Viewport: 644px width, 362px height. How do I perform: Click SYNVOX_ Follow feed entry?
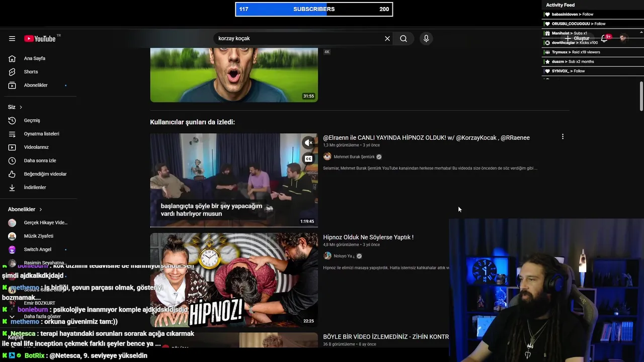(593, 71)
